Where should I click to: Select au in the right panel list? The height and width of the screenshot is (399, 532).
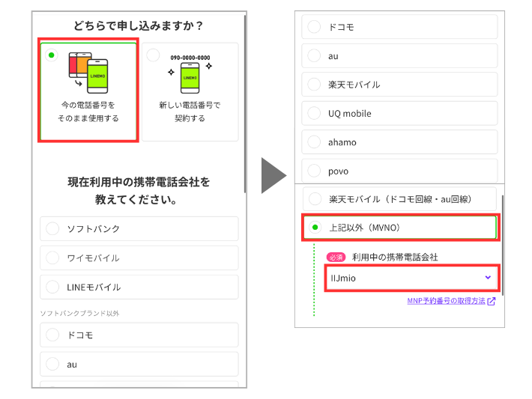click(x=399, y=56)
